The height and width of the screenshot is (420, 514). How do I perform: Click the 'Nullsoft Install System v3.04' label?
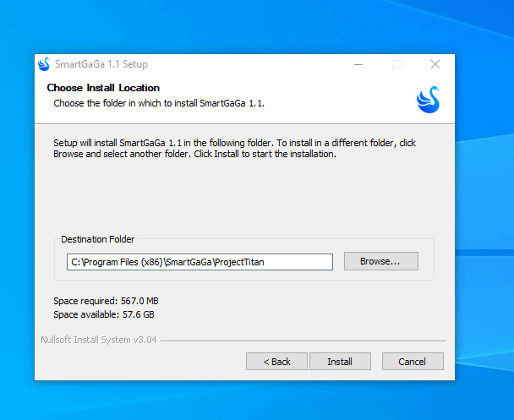99,340
